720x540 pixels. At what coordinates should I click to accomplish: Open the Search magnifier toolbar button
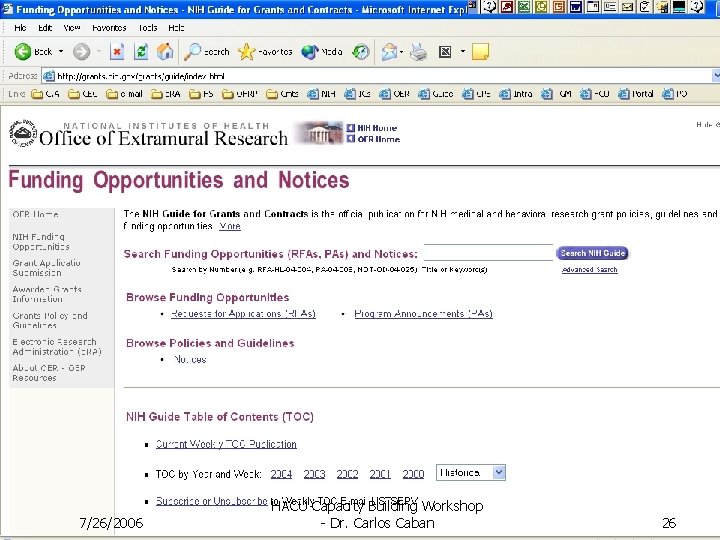pos(206,51)
